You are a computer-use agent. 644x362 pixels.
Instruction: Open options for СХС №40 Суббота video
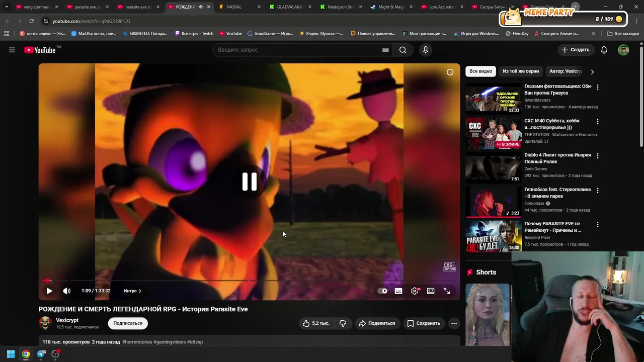tap(598, 122)
